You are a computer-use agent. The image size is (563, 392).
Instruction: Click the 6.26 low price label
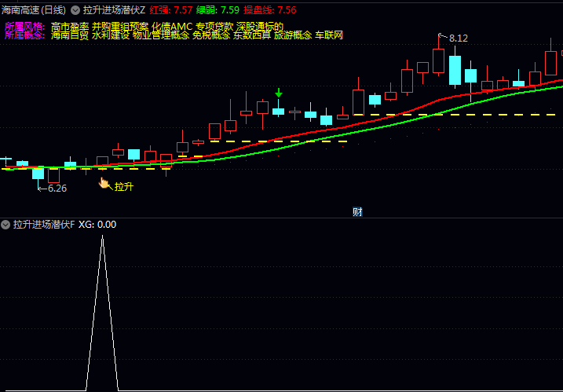click(57, 189)
